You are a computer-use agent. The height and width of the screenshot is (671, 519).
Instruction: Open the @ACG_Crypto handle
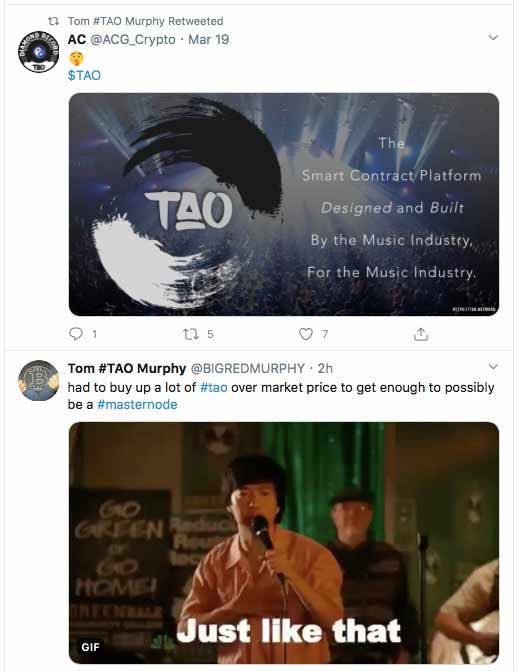(x=133, y=39)
